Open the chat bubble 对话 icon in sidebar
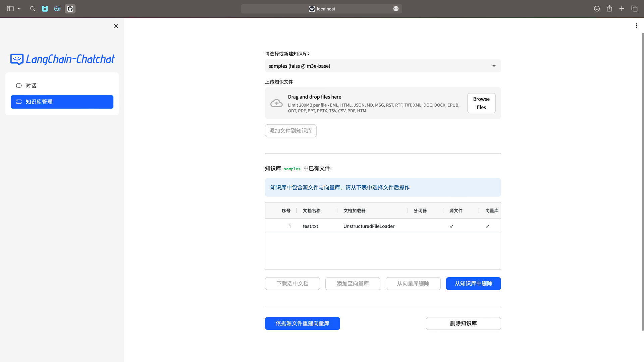644x362 pixels. tap(19, 85)
